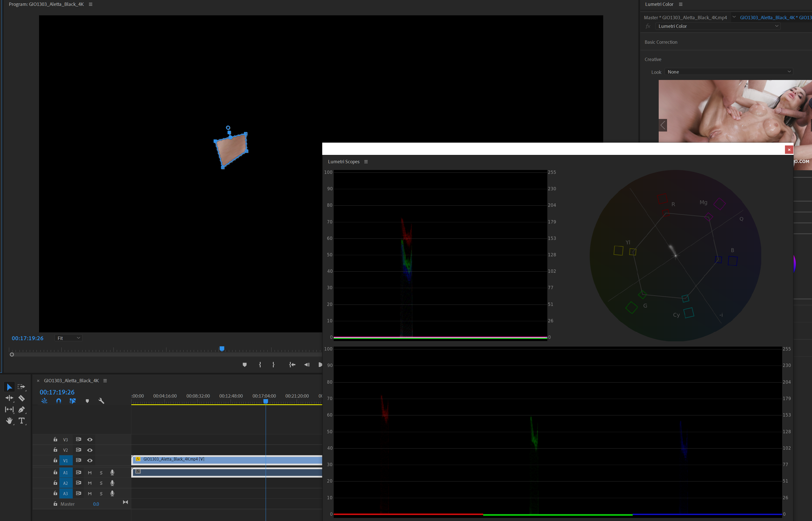Click the Go to In point button

click(x=292, y=365)
